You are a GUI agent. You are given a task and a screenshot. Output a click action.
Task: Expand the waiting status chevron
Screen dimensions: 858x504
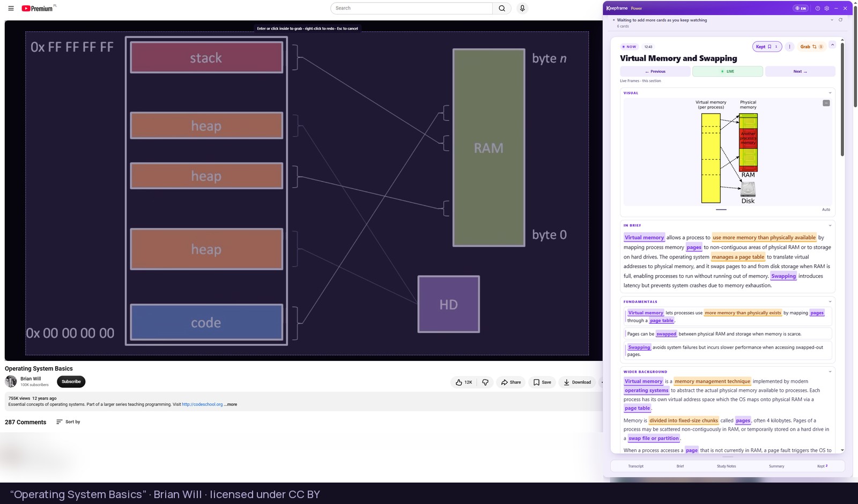point(832,20)
